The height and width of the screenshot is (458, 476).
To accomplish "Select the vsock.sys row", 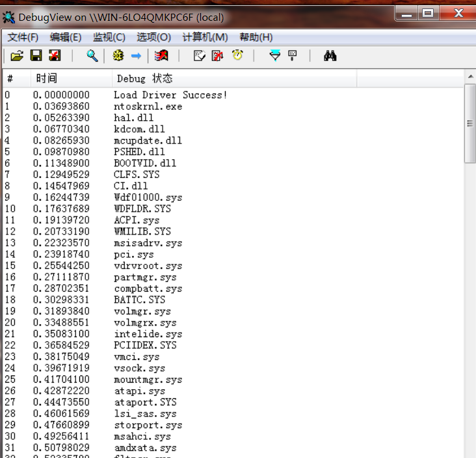I will pyautogui.click(x=233, y=368).
